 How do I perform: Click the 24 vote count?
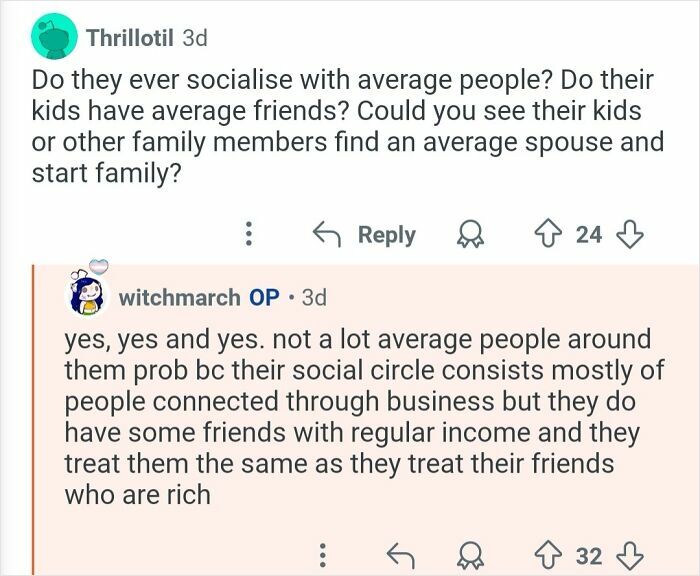pos(589,235)
